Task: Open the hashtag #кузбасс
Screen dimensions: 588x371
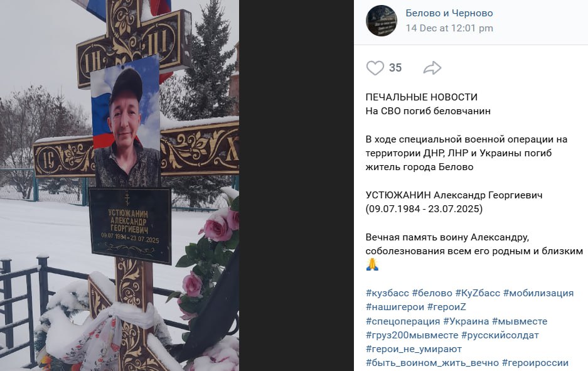Action: (387, 293)
